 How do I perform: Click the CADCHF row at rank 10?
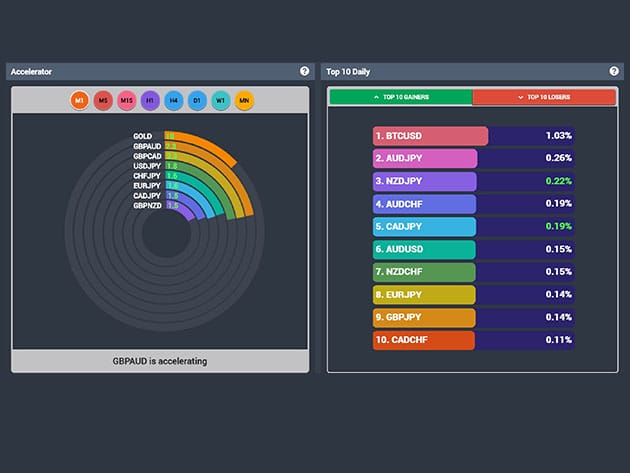[473, 340]
